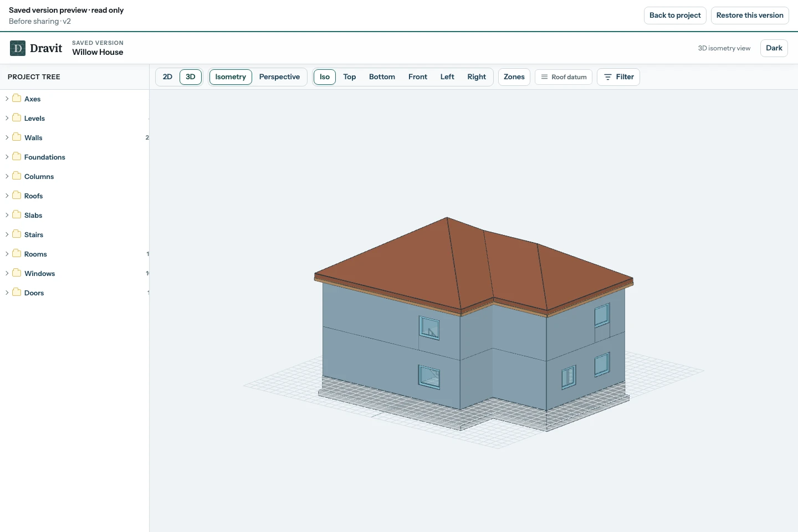Image resolution: width=798 pixels, height=532 pixels.
Task: Click the Project Tree header
Action: point(34,77)
